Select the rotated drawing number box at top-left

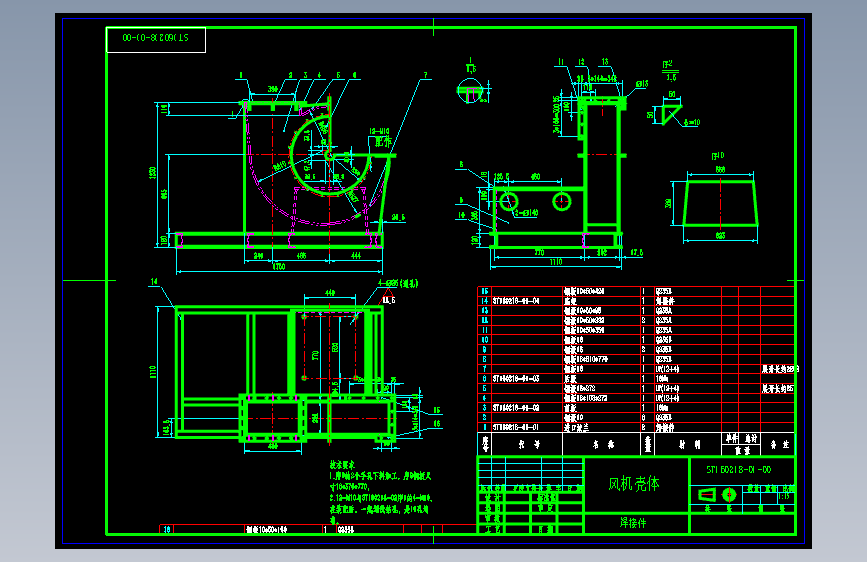pos(156,39)
